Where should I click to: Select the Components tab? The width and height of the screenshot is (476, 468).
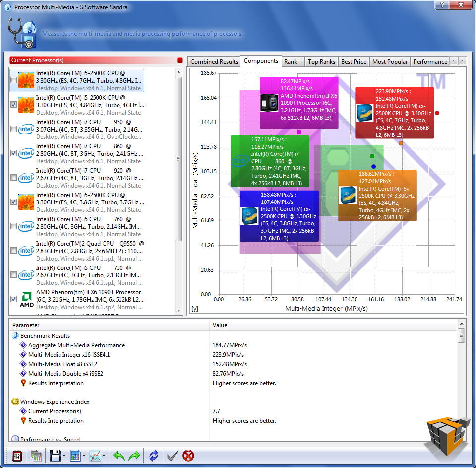(261, 61)
